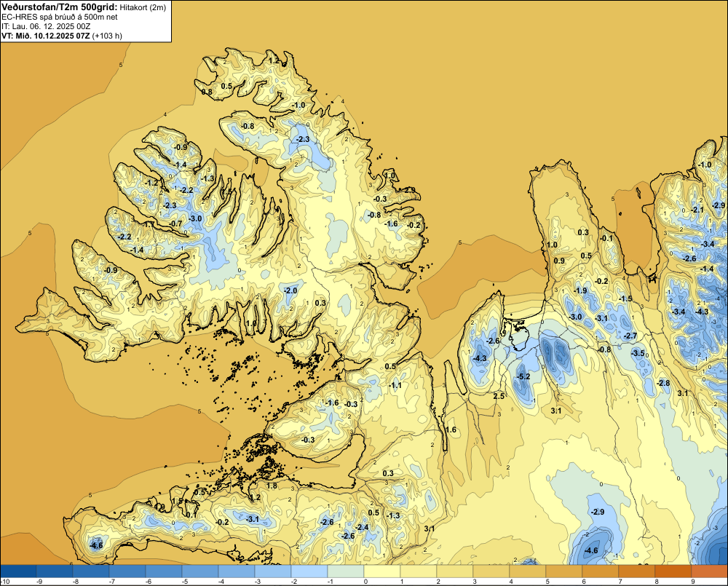Click the valid time 'VT: Mið. 10.12.2025 07Z'
Image resolution: width=728 pixels, height=586 pixels.
click(45, 36)
